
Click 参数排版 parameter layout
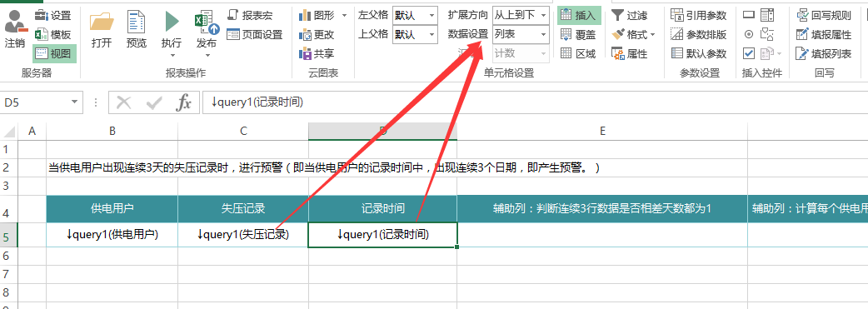(699, 34)
